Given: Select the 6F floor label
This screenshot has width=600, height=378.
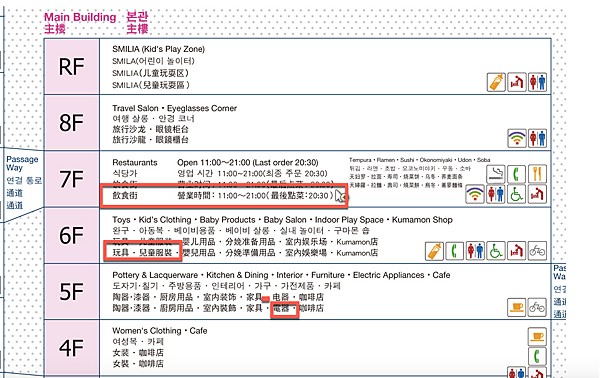Looking at the screenshot, I should pyautogui.click(x=72, y=235).
